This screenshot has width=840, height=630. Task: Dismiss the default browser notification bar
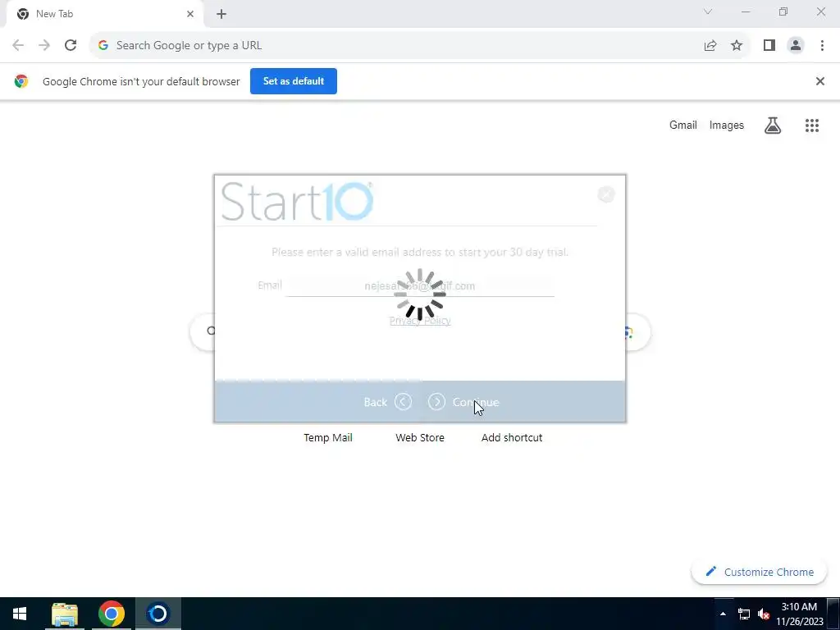tap(819, 81)
